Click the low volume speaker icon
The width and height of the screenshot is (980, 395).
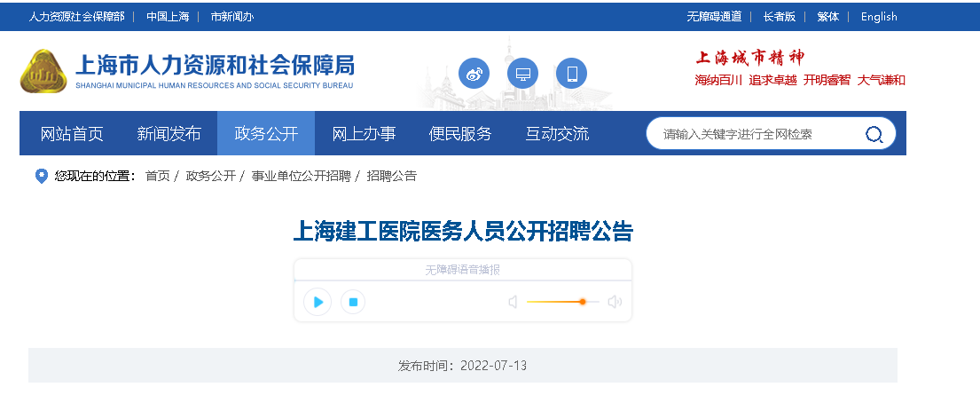coord(514,303)
